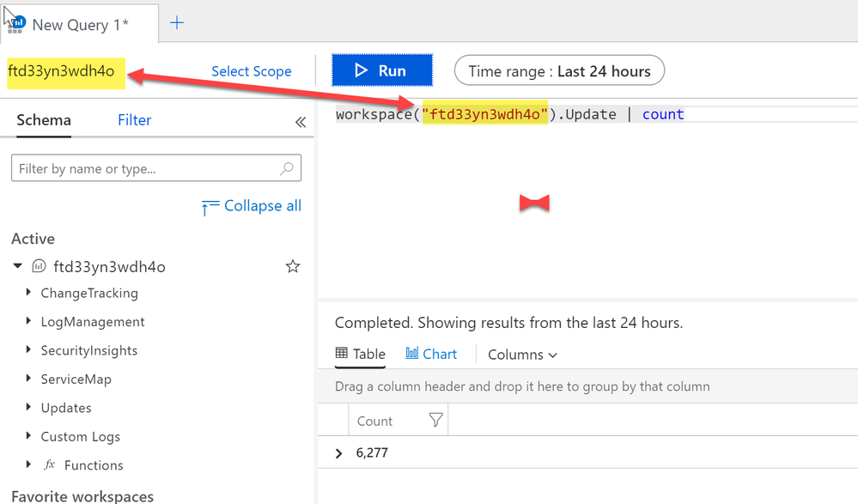858x504 pixels.
Task: Collapse the ftd33yn3wdh4o workspace node
Action: [17, 266]
